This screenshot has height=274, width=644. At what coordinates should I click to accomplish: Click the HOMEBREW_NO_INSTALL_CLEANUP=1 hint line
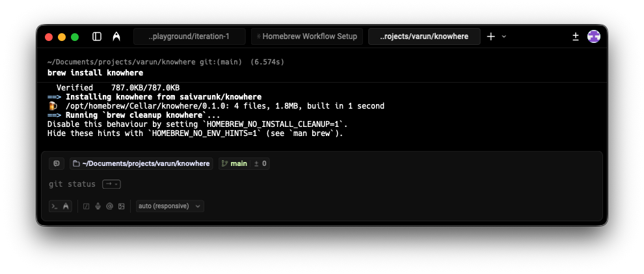tap(198, 124)
